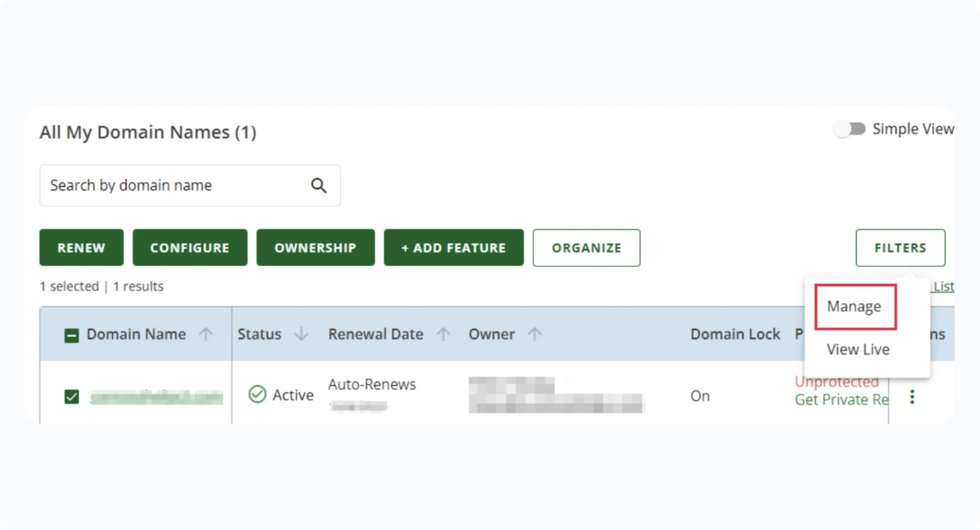Click the Search by domain name field
Image resolution: width=980 pixels, height=530 pixels.
(171, 185)
